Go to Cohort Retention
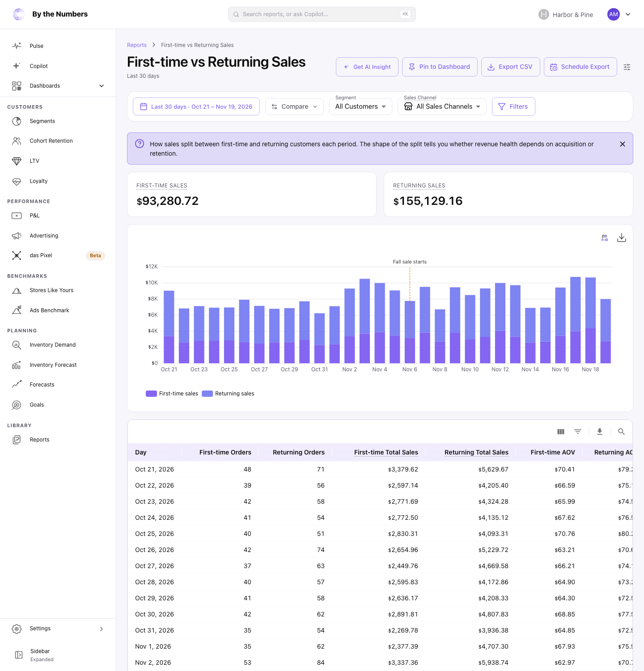Image resolution: width=644 pixels, height=671 pixels. (x=58, y=141)
